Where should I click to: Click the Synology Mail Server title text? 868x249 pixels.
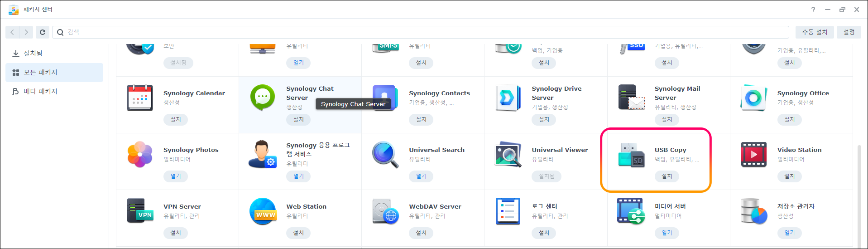pos(677,93)
